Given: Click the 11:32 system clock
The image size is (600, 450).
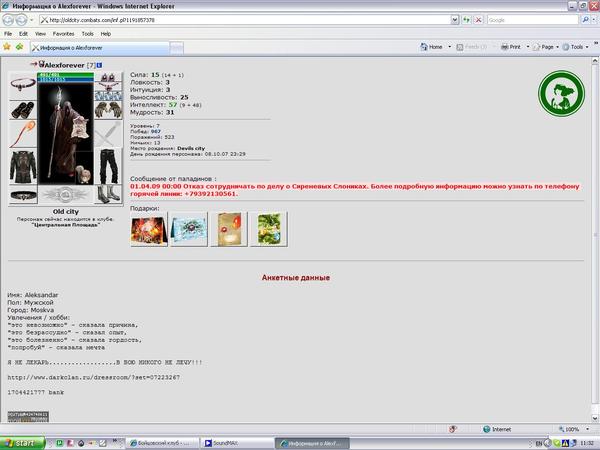Looking at the screenshot, I should (x=587, y=443).
